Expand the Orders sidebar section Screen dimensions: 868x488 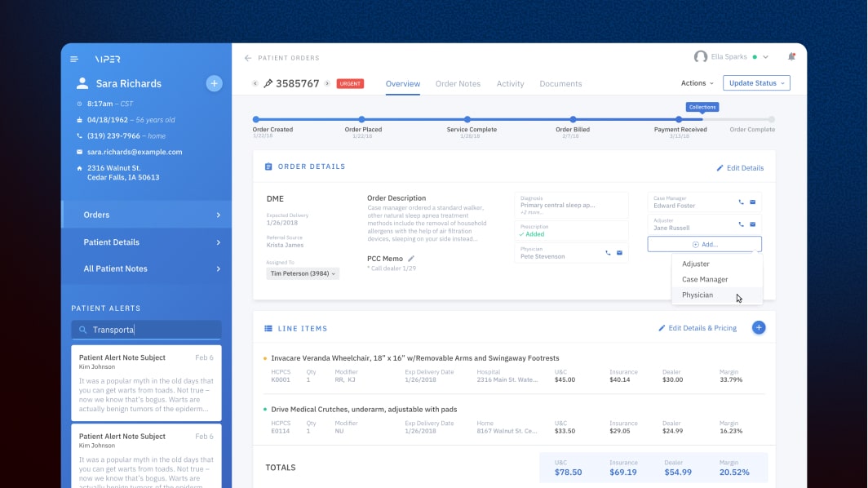[147, 215]
